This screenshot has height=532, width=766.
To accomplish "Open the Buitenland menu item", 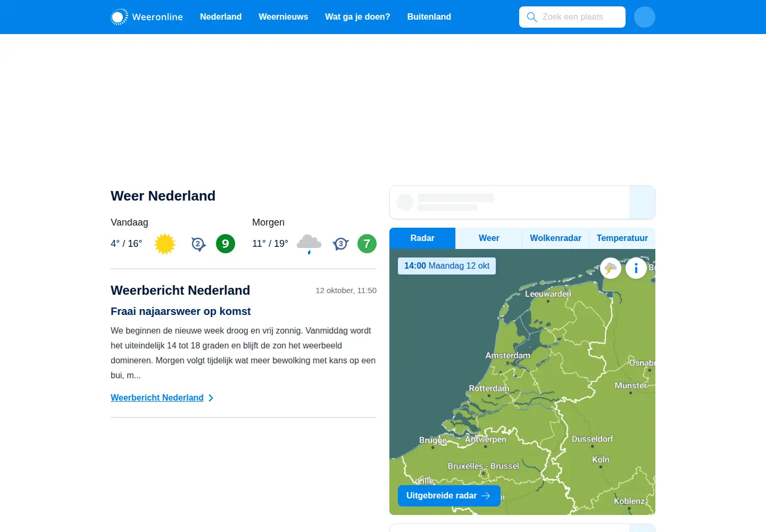I will point(429,17).
